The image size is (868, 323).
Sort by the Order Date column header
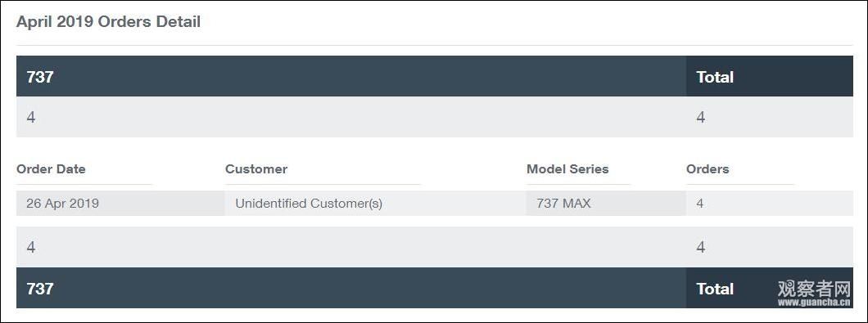pyautogui.click(x=51, y=169)
